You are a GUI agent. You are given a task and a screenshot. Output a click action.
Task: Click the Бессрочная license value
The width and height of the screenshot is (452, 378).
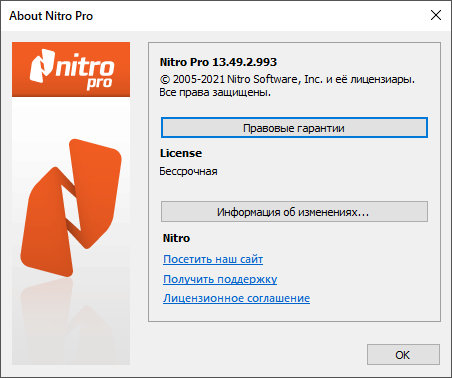188,171
